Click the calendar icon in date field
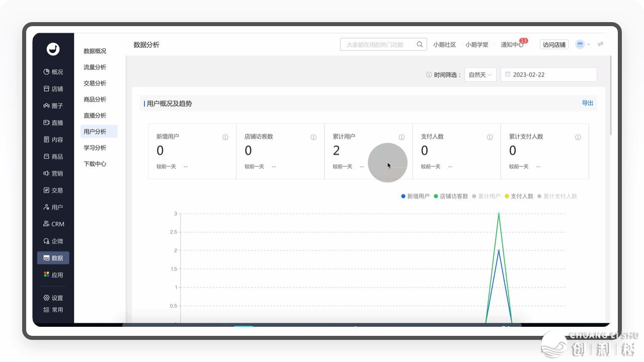 coord(508,74)
